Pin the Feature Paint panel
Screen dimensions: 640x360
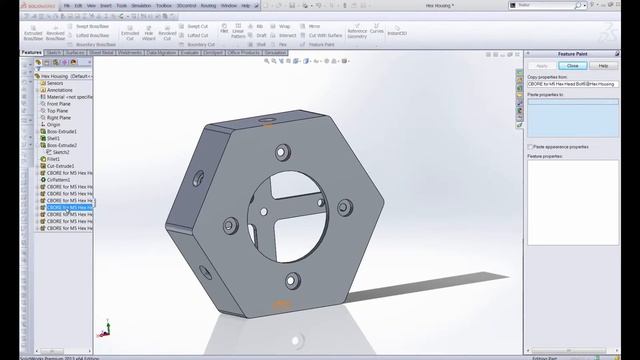[617, 54]
